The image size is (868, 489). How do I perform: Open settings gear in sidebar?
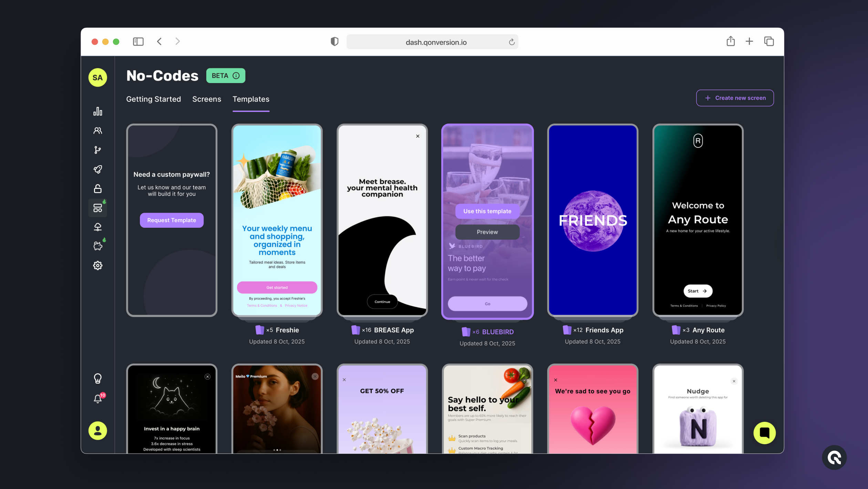click(x=97, y=265)
